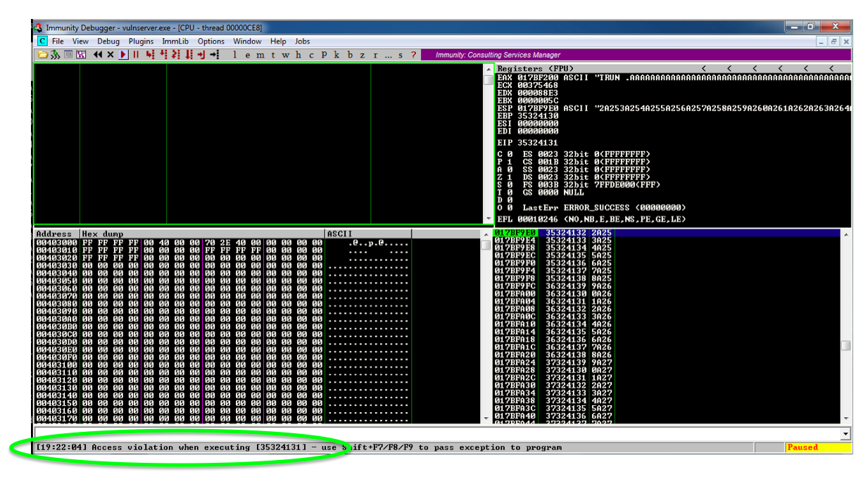Click the Step over toolbar icon
Viewport: 868px width, 486px height.
[163, 55]
